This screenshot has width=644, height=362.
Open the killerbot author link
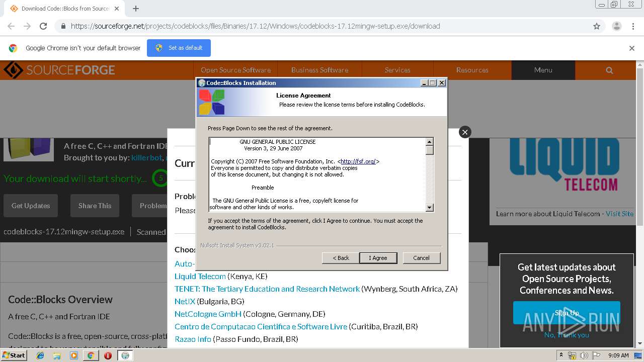(x=146, y=158)
